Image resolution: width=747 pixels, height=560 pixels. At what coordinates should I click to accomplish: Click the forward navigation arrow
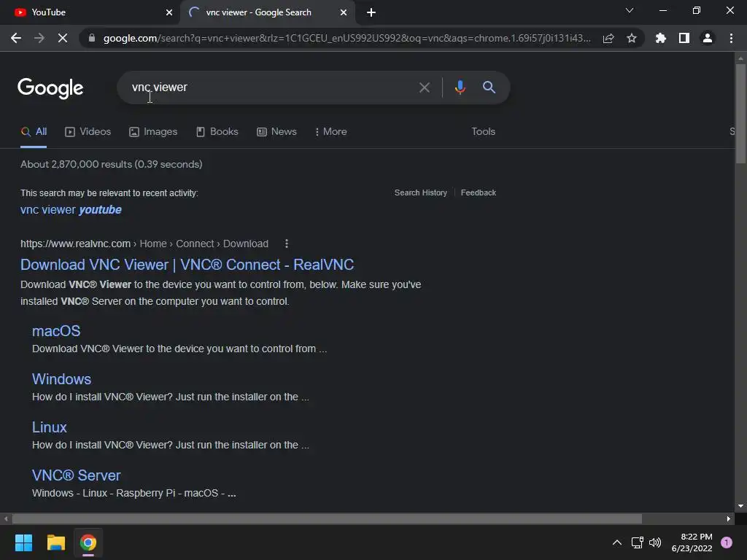point(39,38)
